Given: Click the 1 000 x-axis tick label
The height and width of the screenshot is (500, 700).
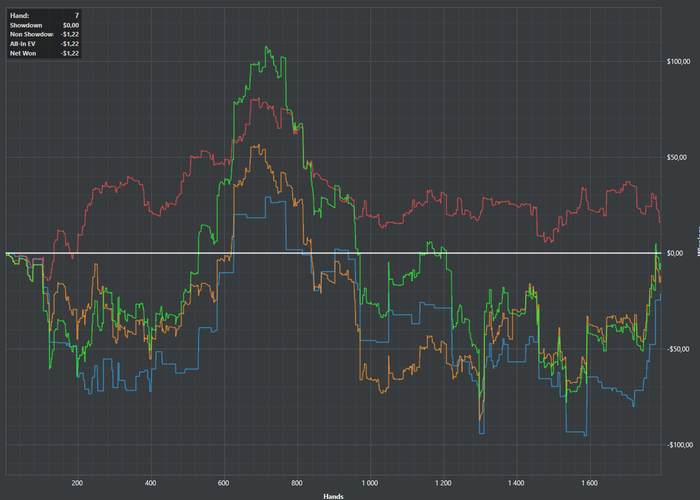Looking at the screenshot, I should [370, 483].
